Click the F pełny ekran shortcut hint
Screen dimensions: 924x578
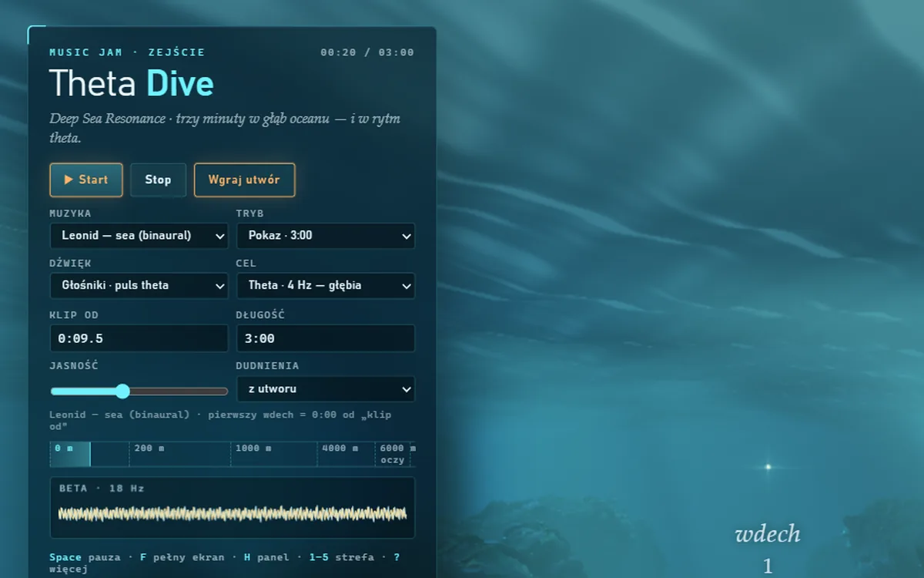[x=182, y=556]
